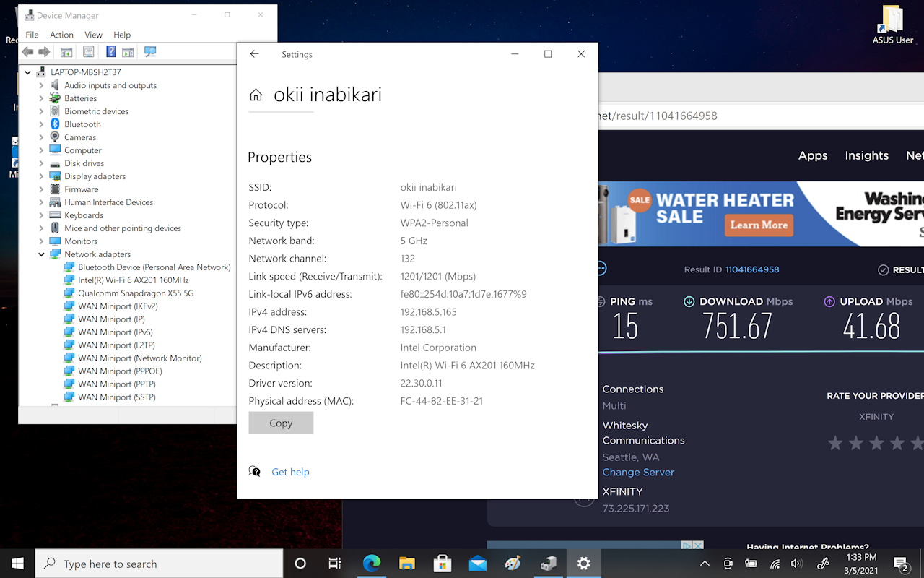The width and height of the screenshot is (924, 578).
Task: Open Action menu in Device Manager
Action: 61,35
